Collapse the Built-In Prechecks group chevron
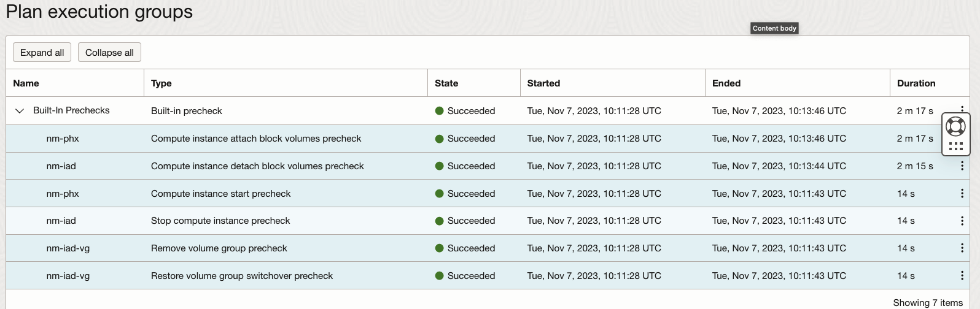This screenshot has height=309, width=980. pos(20,111)
